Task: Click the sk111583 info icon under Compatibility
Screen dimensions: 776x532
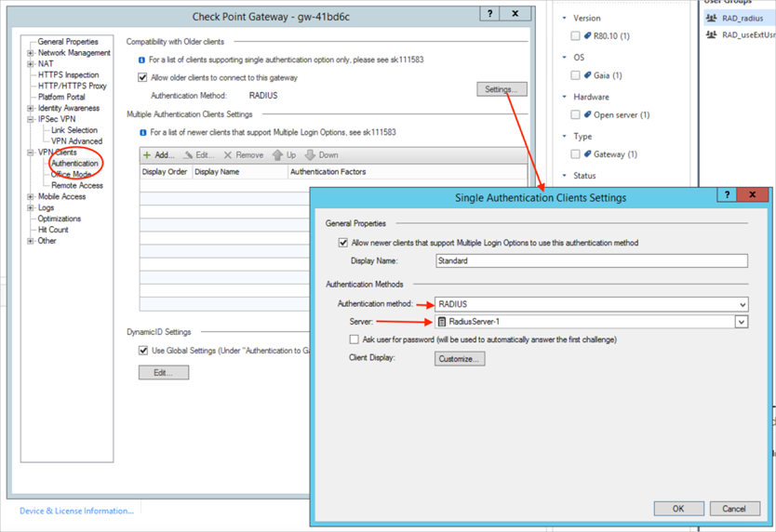Action: point(141,60)
